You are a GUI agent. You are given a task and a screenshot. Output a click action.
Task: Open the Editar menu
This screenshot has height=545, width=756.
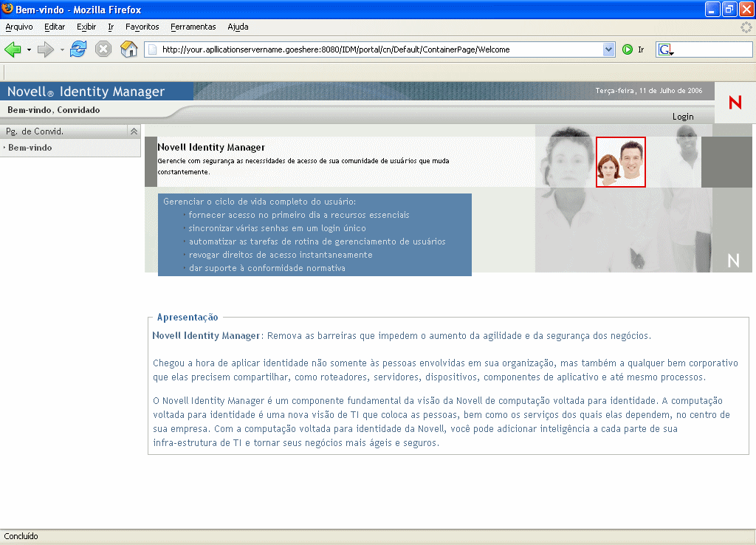[x=55, y=27]
